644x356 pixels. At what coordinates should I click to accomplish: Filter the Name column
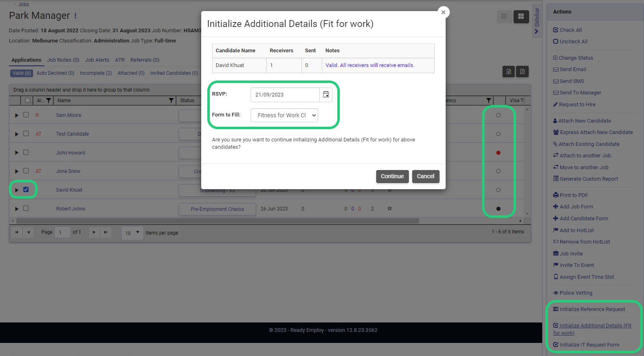click(171, 101)
